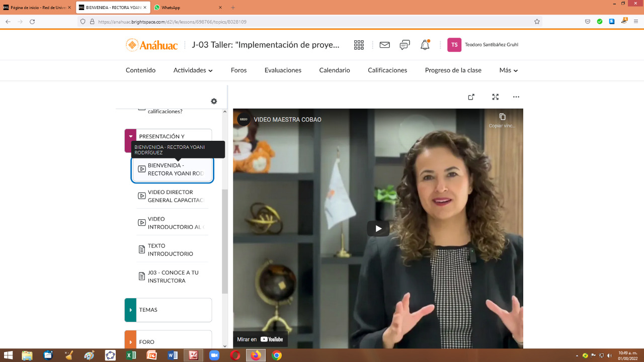Open the Foros navigation item

[238, 70]
